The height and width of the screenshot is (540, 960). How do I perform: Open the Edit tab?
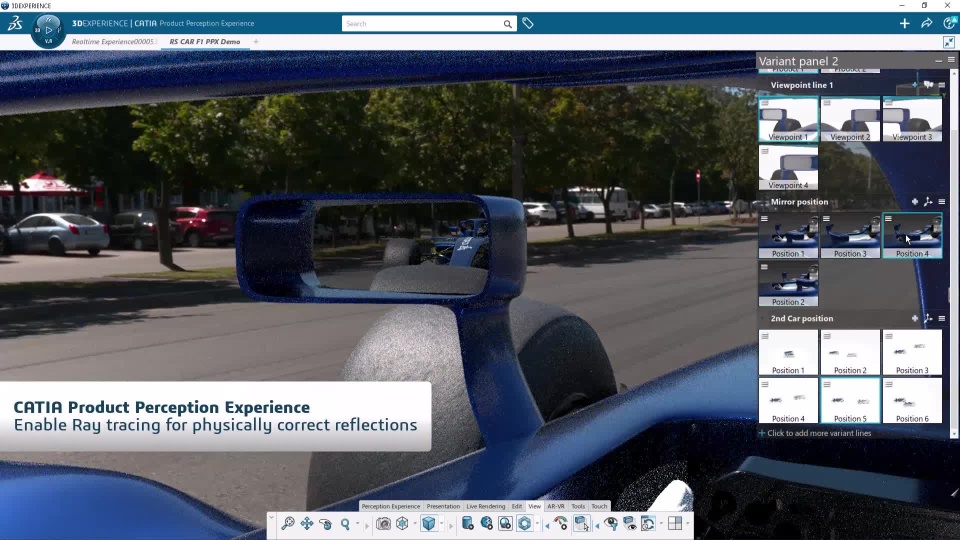click(517, 506)
